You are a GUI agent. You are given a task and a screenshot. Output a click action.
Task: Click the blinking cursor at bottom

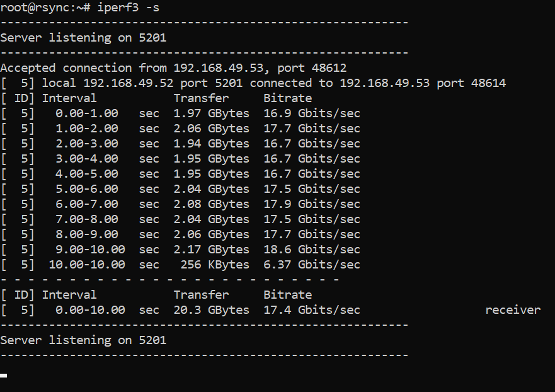tap(4, 375)
